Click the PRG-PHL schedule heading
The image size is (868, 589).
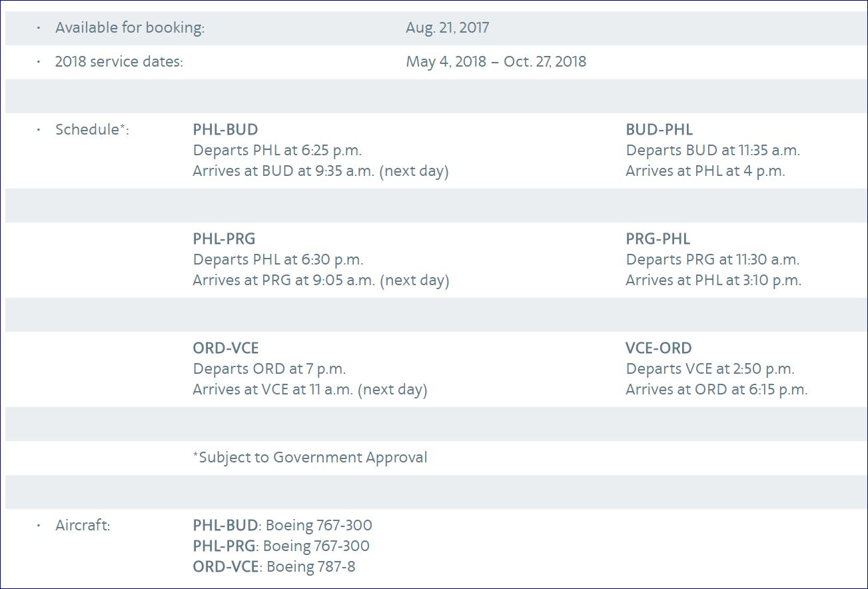point(657,239)
